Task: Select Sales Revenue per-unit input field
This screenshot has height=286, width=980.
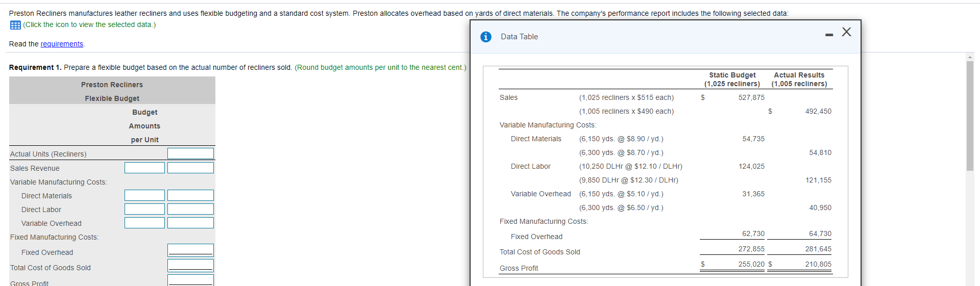Action: 144,168
